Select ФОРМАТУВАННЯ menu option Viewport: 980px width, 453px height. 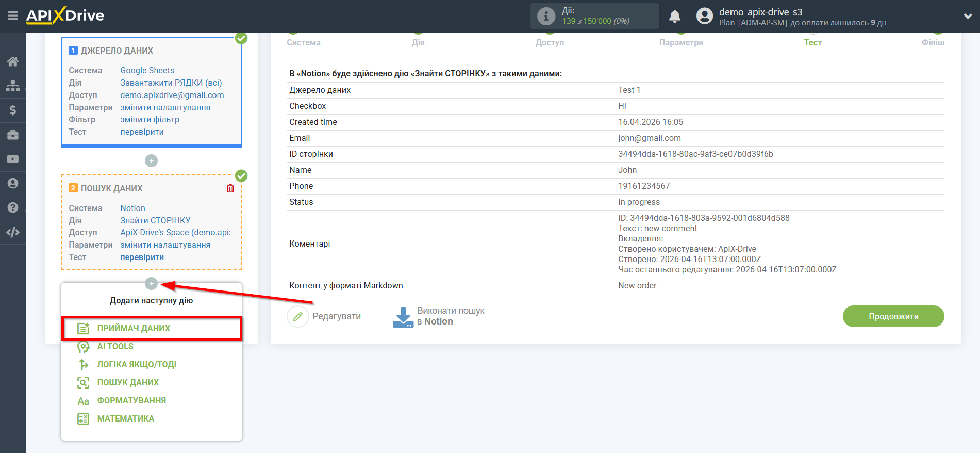[x=131, y=400]
